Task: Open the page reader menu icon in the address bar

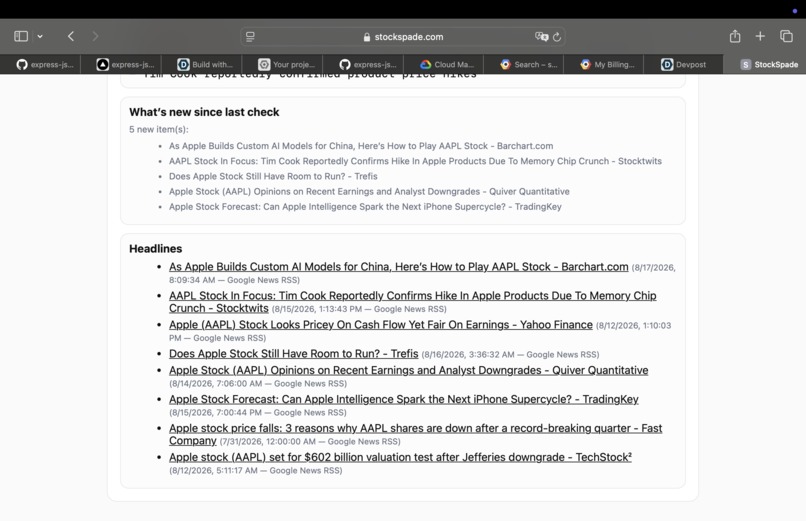Action: 250,36
